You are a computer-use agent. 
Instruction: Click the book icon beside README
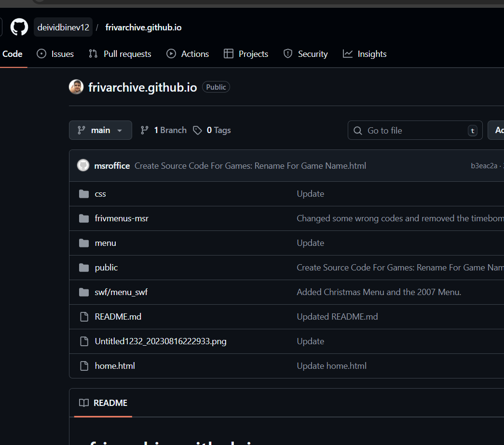point(84,403)
